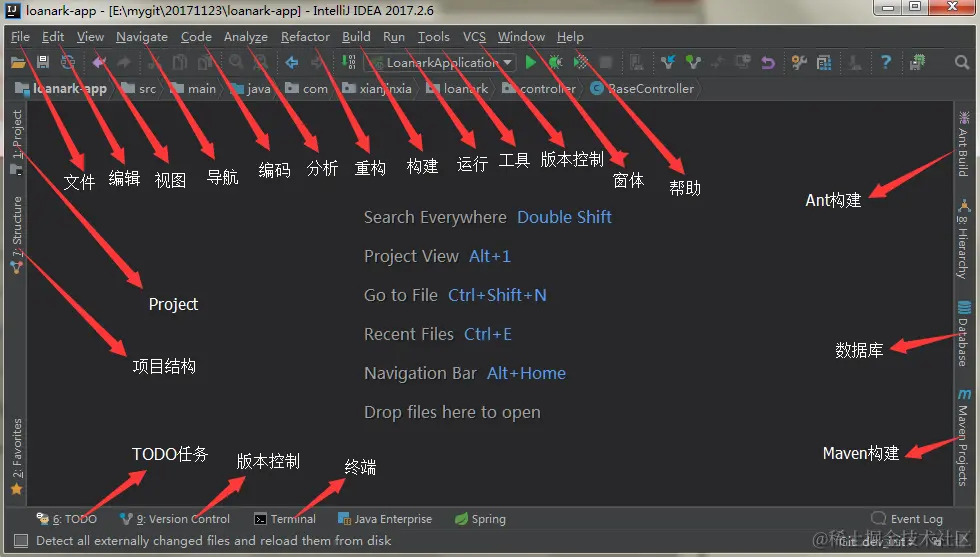Image resolution: width=980 pixels, height=557 pixels.
Task: Open the Help menu
Action: click(x=570, y=37)
